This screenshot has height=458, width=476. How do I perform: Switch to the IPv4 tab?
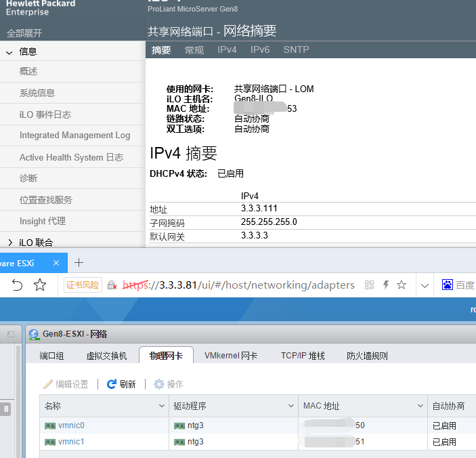coord(227,50)
